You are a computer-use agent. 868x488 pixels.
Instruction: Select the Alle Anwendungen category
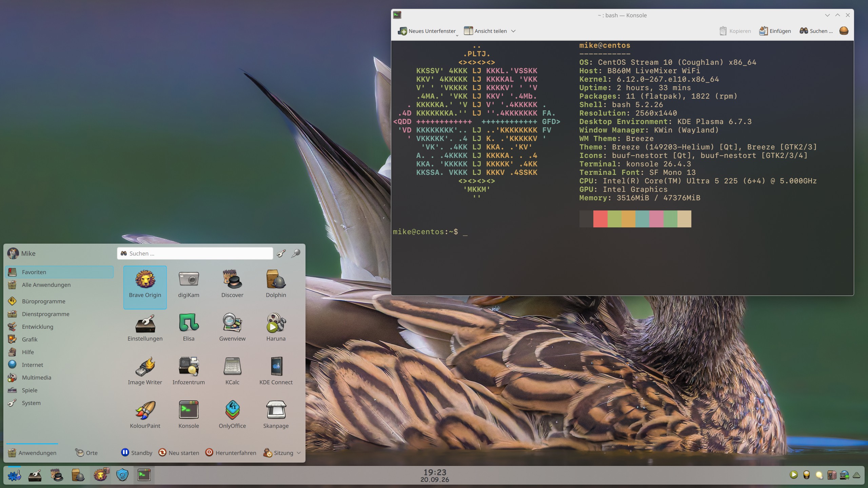[x=59, y=285]
